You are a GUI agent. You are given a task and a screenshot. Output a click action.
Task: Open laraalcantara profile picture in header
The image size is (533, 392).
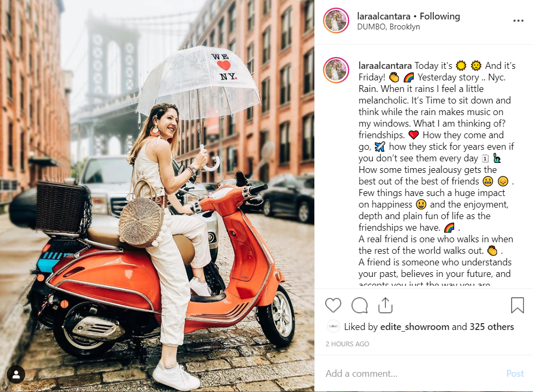coord(336,20)
